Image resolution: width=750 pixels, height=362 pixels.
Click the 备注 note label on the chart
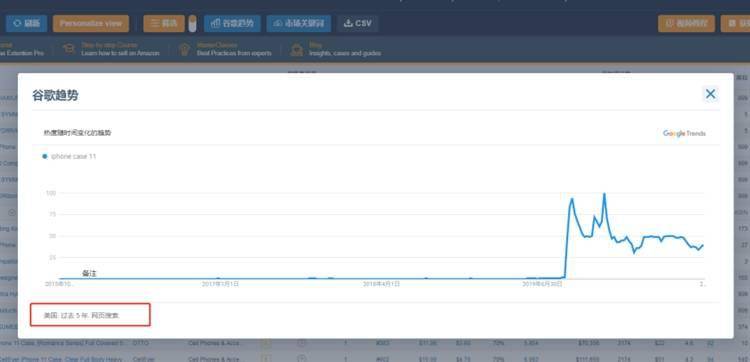point(89,274)
